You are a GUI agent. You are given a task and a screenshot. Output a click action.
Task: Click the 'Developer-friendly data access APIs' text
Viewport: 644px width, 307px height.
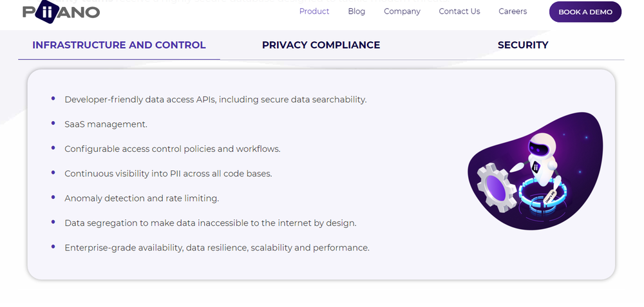coord(215,100)
